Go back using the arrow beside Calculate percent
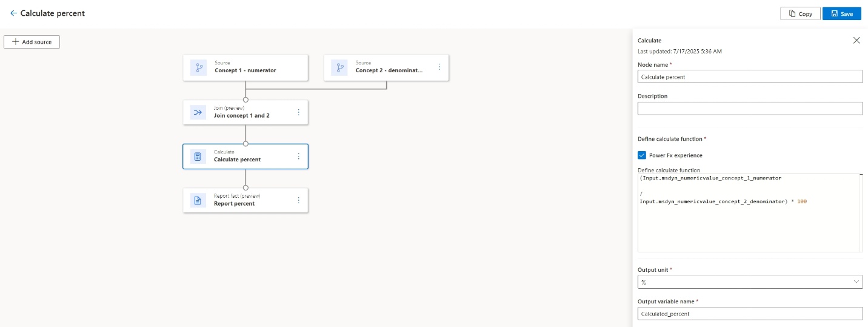This screenshot has width=868, height=327. [x=13, y=13]
